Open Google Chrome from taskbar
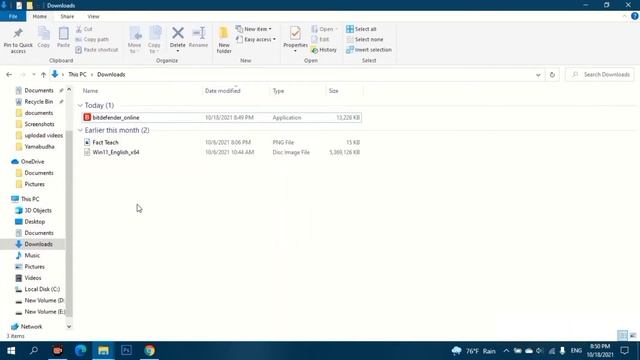640x360 pixels. coord(149,351)
